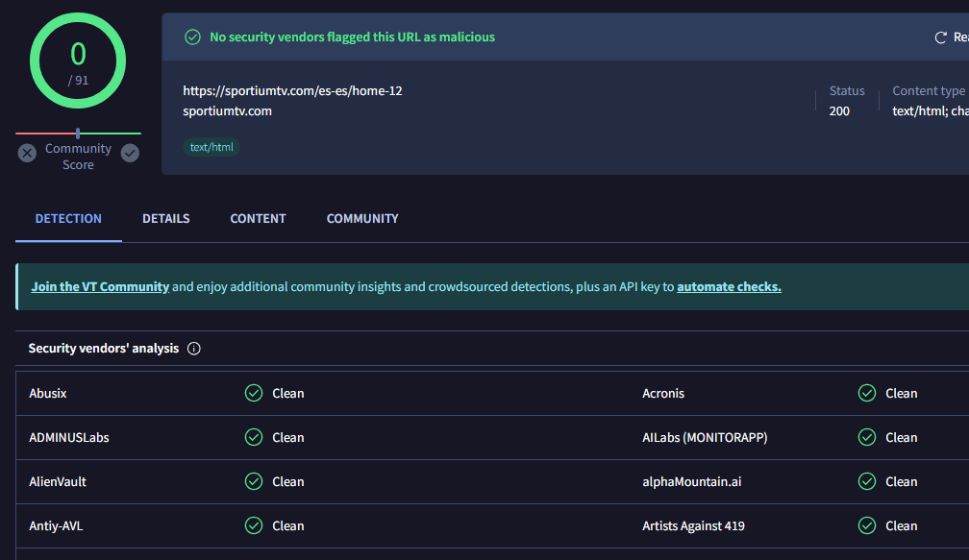The image size is (969, 560).
Task: Click the Abusix vendor name
Action: pos(48,393)
